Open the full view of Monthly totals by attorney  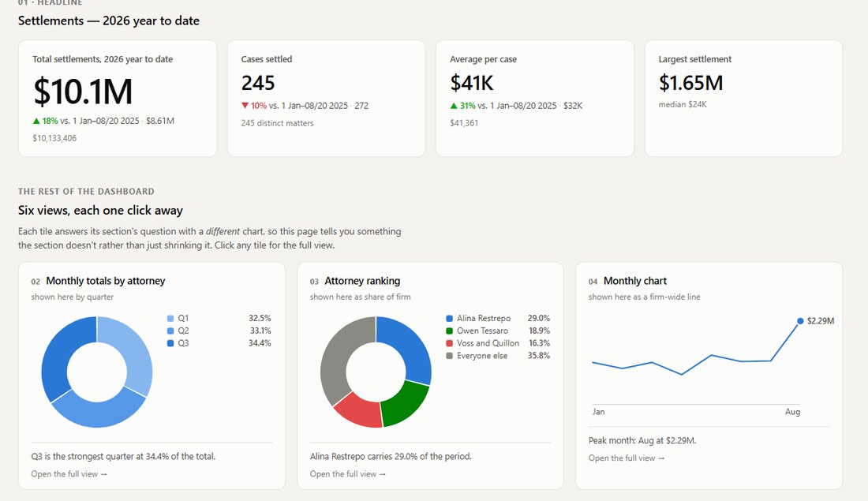pos(69,474)
